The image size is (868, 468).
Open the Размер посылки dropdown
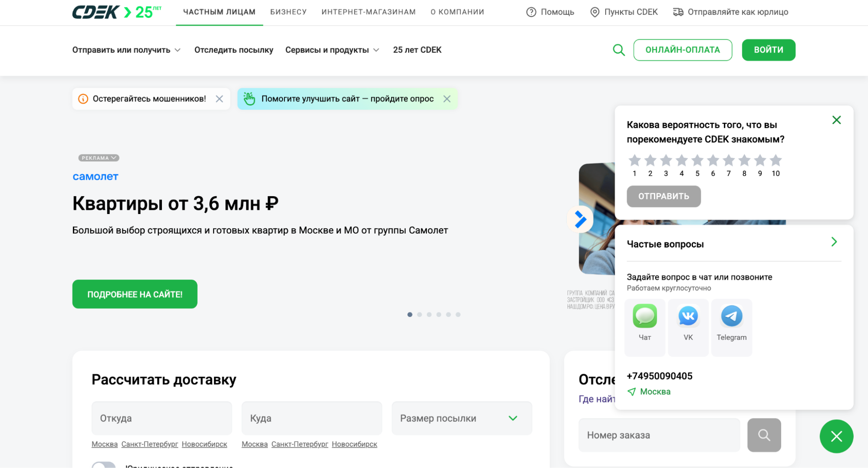tap(462, 418)
